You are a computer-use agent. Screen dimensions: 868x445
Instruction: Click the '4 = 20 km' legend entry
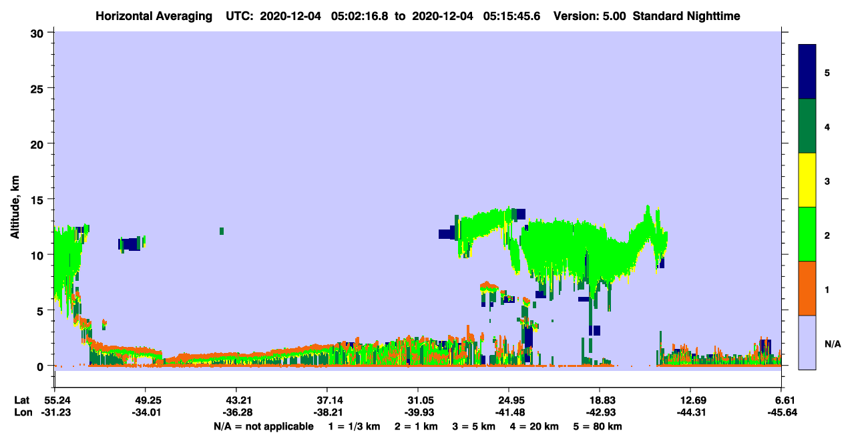tap(535, 426)
